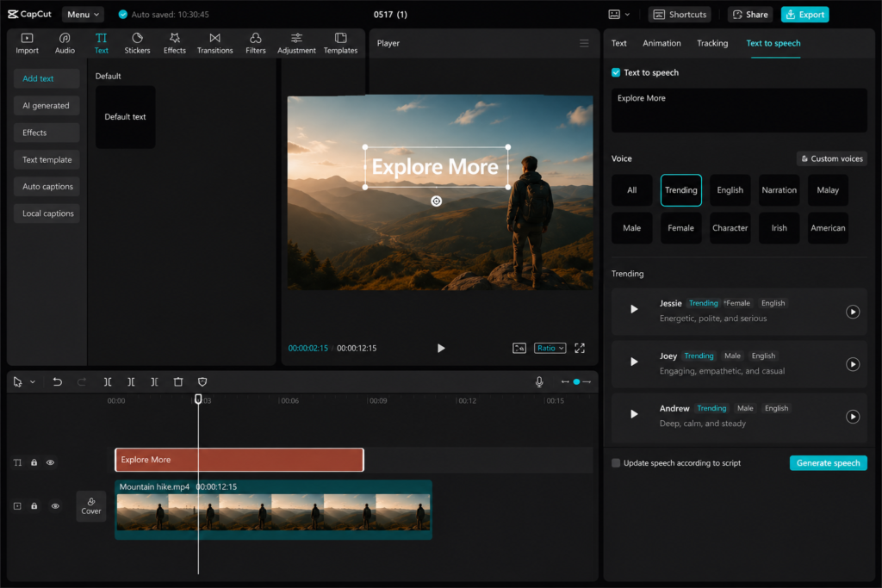Open the Adjustment panel
882x588 pixels.
point(296,43)
